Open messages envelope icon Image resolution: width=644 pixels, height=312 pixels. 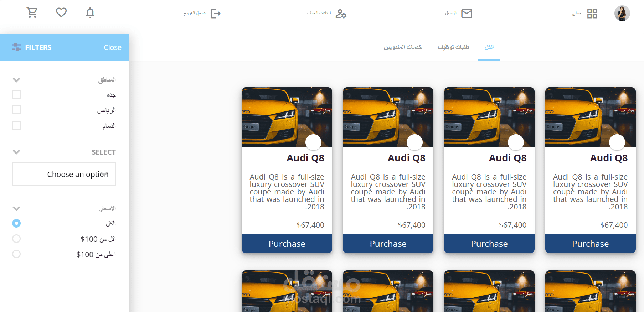(x=467, y=14)
